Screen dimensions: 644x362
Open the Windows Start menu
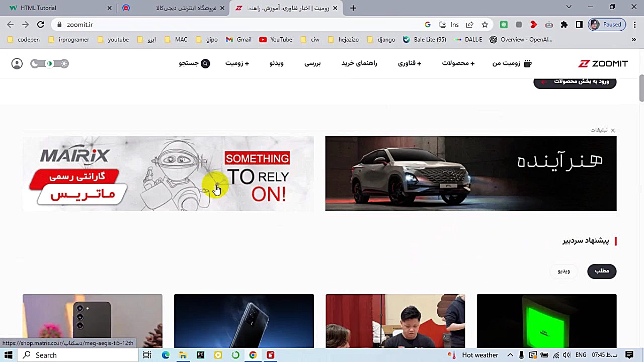coord(9,355)
